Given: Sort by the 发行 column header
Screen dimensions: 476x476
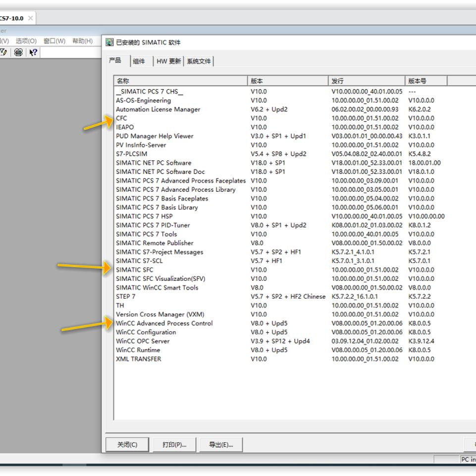Looking at the screenshot, I should coord(367,81).
